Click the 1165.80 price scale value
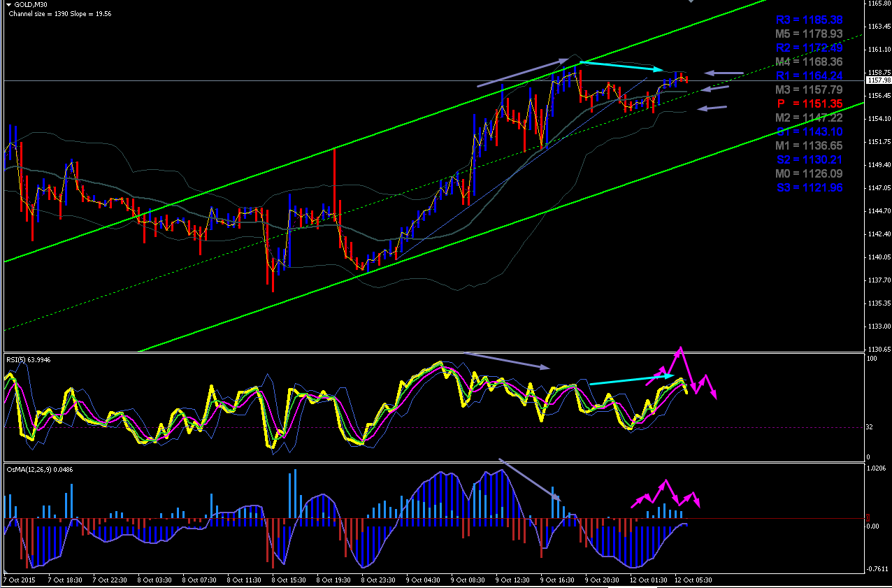This screenshot has height=588, width=892. pos(879,3)
